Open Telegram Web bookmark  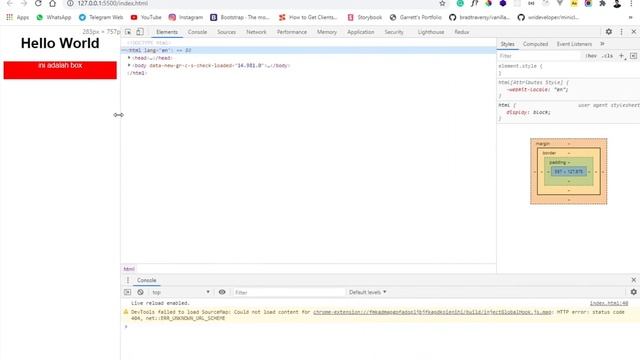click(101, 17)
